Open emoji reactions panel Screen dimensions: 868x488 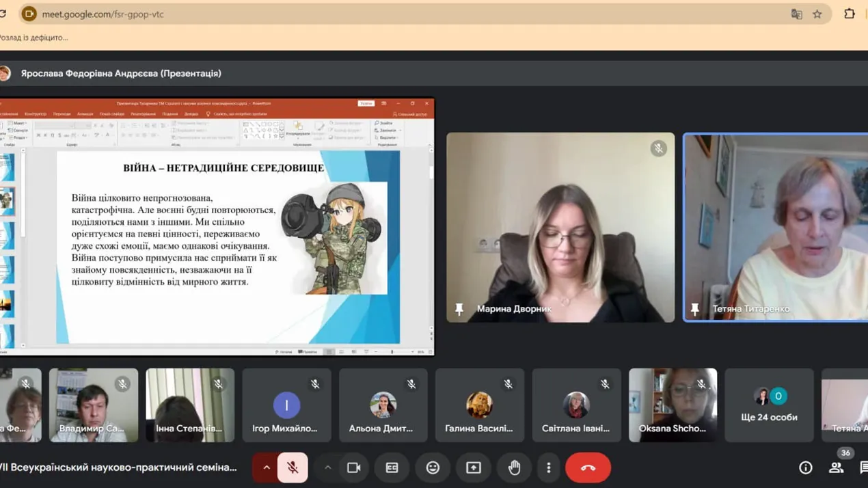click(433, 467)
